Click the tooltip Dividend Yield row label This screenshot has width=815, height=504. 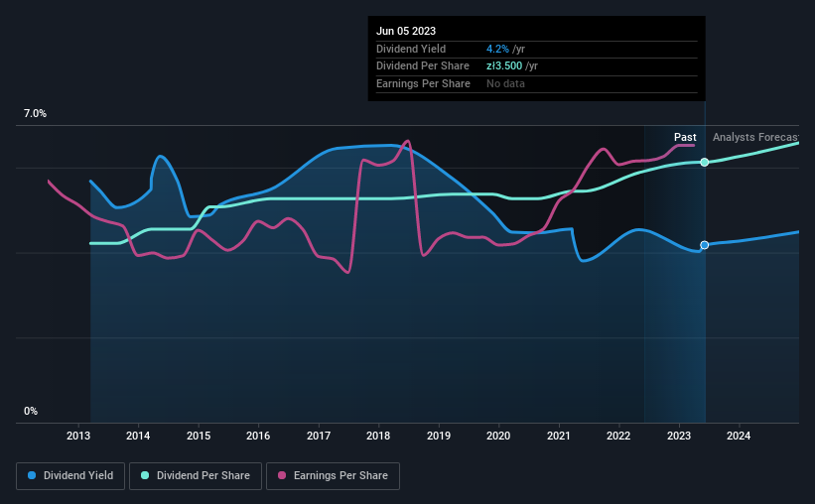point(411,49)
